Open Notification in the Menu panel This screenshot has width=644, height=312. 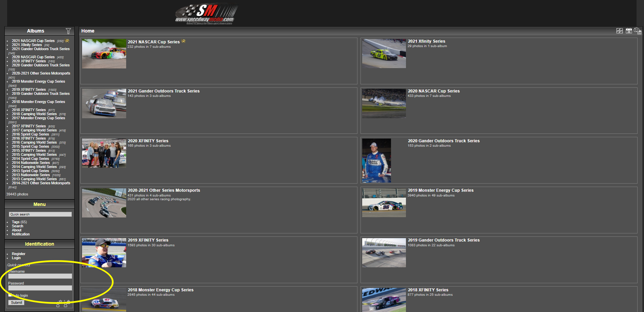point(21,234)
